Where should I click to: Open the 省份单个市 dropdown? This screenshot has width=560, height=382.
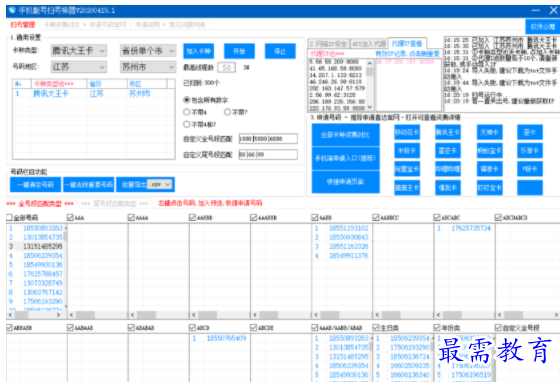point(148,51)
